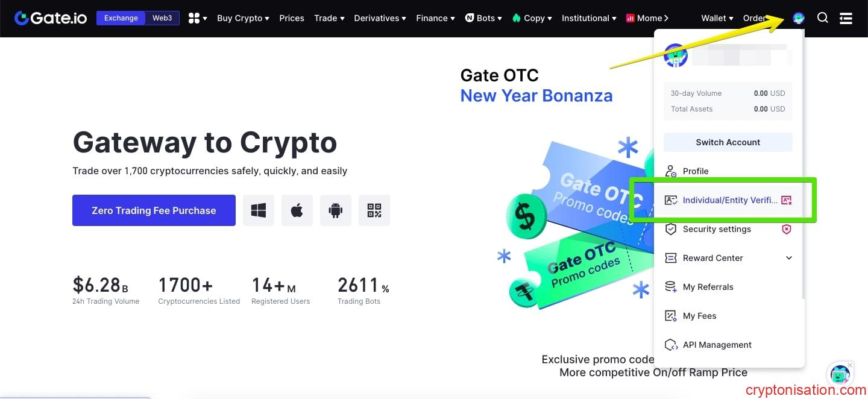Click Zero Trading Fee Purchase button

[x=154, y=210]
